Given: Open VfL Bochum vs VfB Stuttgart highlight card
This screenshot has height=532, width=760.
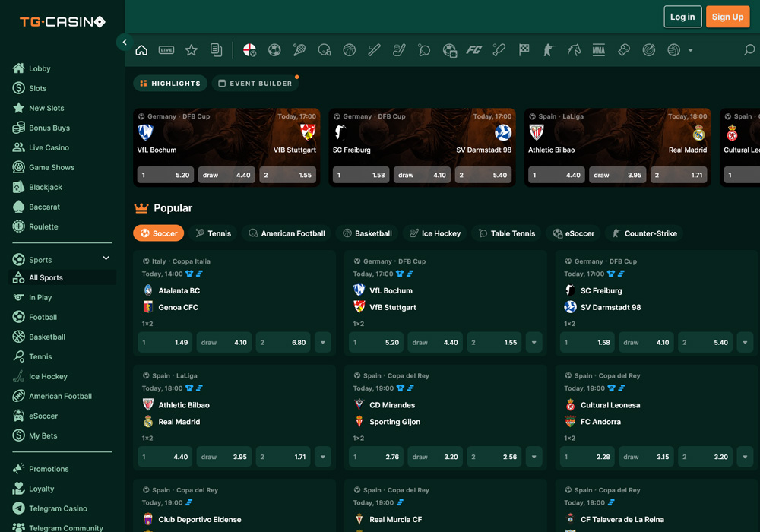Looking at the screenshot, I should click(x=226, y=137).
